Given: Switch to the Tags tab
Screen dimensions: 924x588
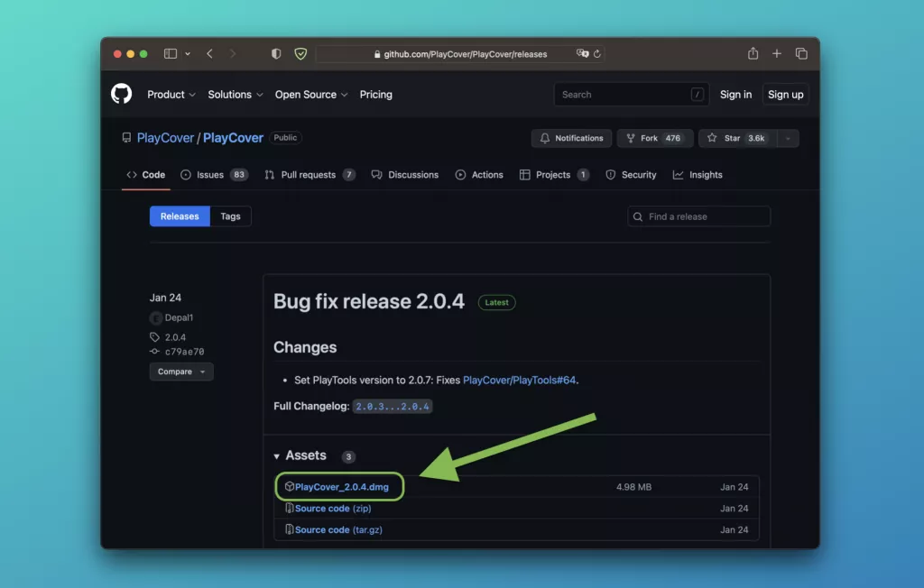Looking at the screenshot, I should coord(230,216).
